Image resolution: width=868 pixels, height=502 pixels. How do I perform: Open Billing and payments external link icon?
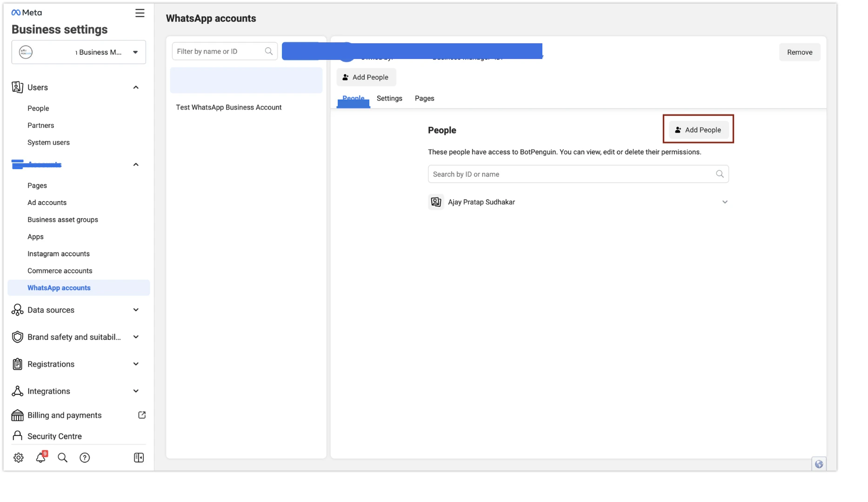pyautogui.click(x=142, y=415)
